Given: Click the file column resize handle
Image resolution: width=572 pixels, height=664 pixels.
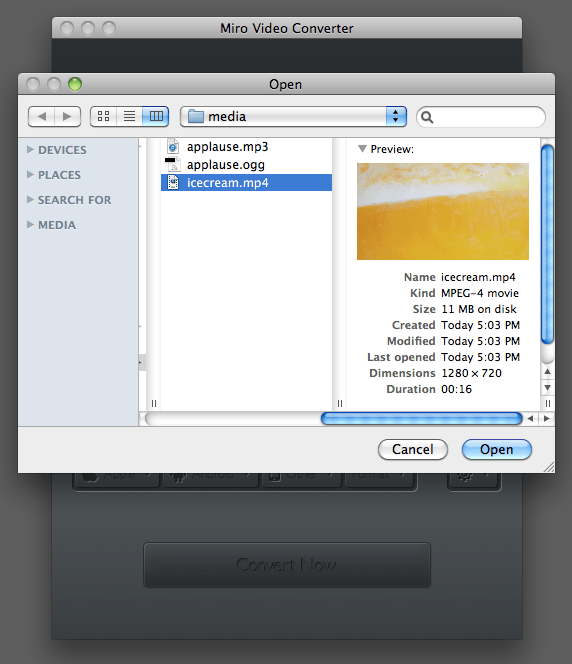Looking at the screenshot, I should coord(154,404).
